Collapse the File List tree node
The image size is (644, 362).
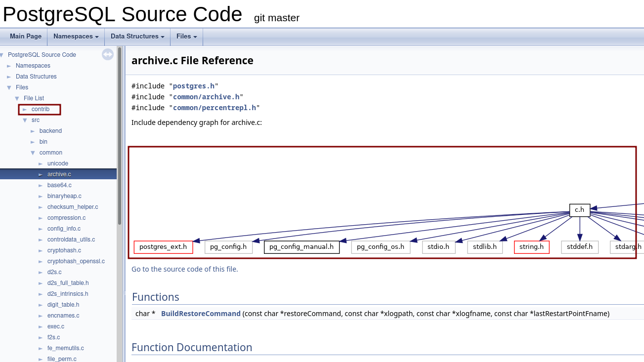point(17,98)
